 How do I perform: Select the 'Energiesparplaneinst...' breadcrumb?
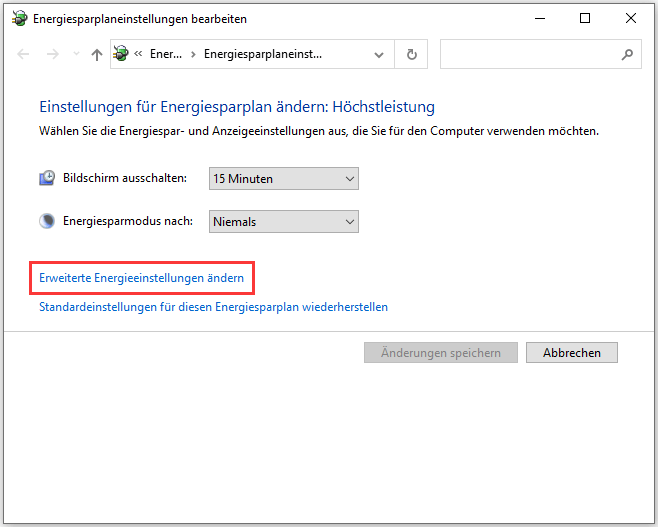point(263,54)
